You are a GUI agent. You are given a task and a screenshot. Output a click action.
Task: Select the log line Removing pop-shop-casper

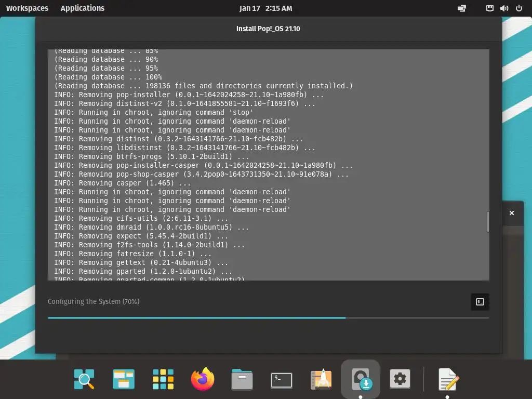pos(201,174)
